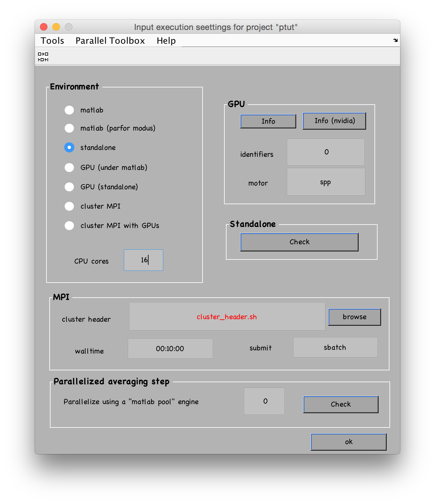
Task: Select GPU (under matlab) radio button
Action: [69, 167]
